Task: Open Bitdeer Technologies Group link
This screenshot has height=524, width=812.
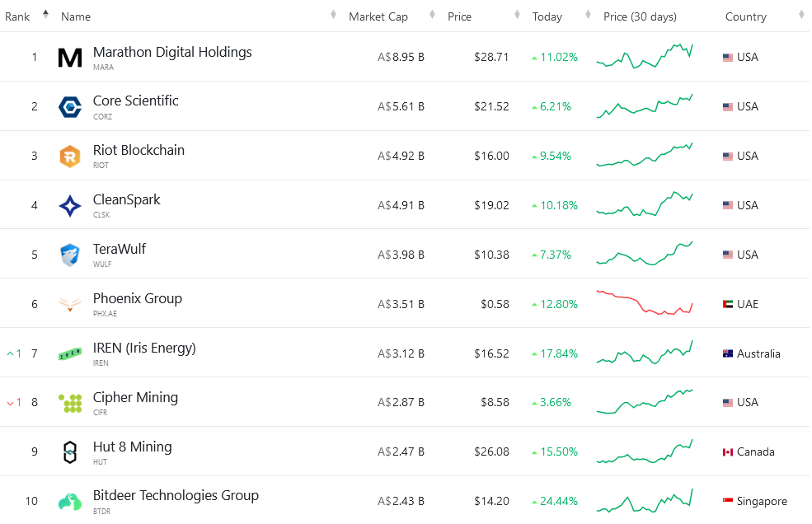Action: coord(176,495)
